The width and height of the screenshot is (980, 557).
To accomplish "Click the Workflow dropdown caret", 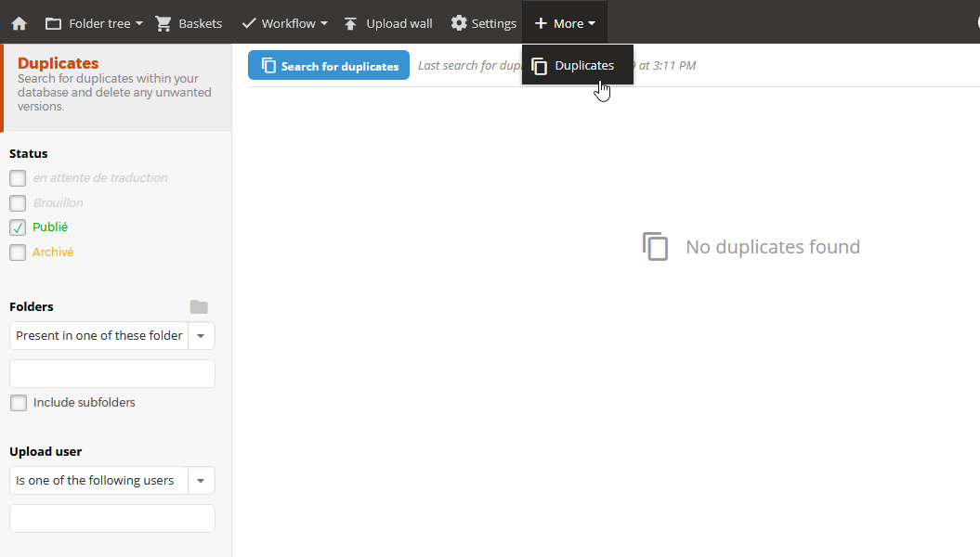I will tap(324, 24).
